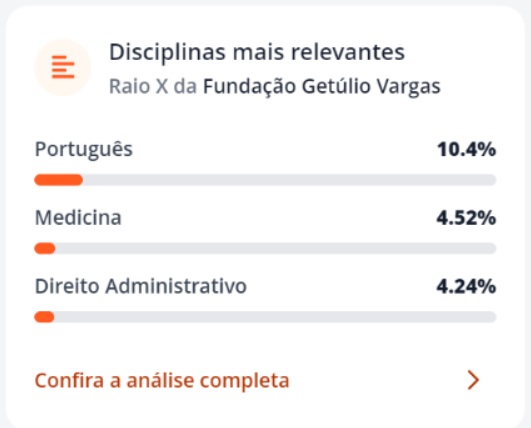Click the Fundação Getúlio Vargas bold text

(x=322, y=86)
